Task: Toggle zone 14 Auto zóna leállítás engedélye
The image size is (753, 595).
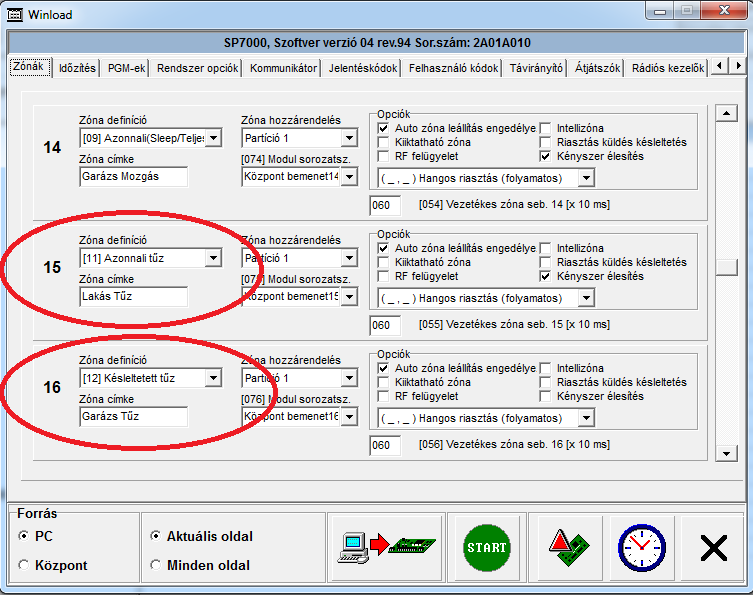Action: [x=383, y=128]
